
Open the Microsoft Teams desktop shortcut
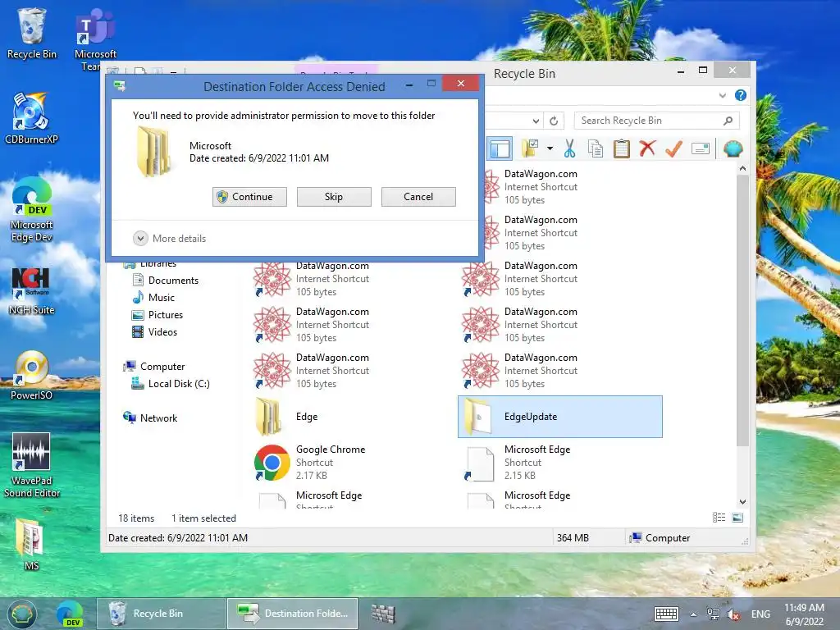click(x=95, y=39)
